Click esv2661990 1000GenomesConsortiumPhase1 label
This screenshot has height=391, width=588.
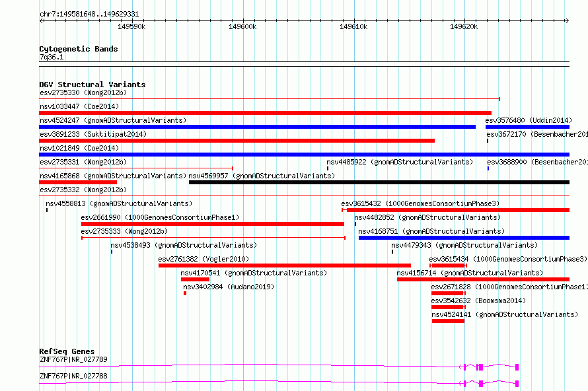pos(160,217)
